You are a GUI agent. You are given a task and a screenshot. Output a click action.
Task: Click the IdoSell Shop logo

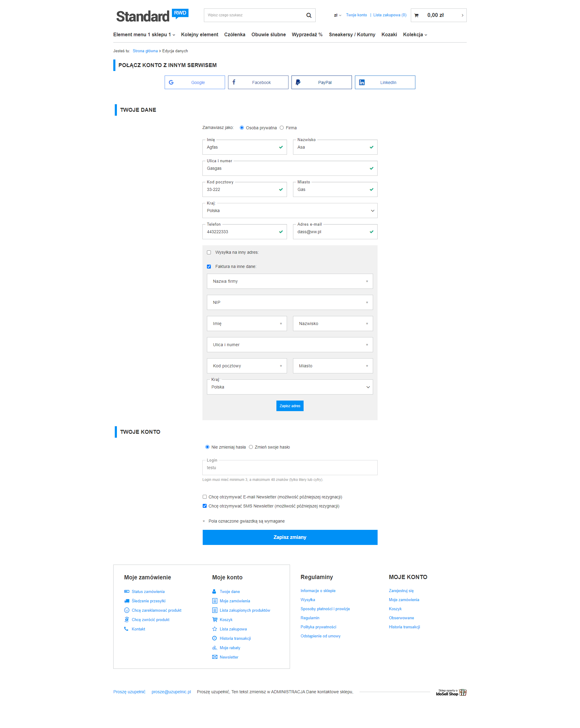(451, 692)
